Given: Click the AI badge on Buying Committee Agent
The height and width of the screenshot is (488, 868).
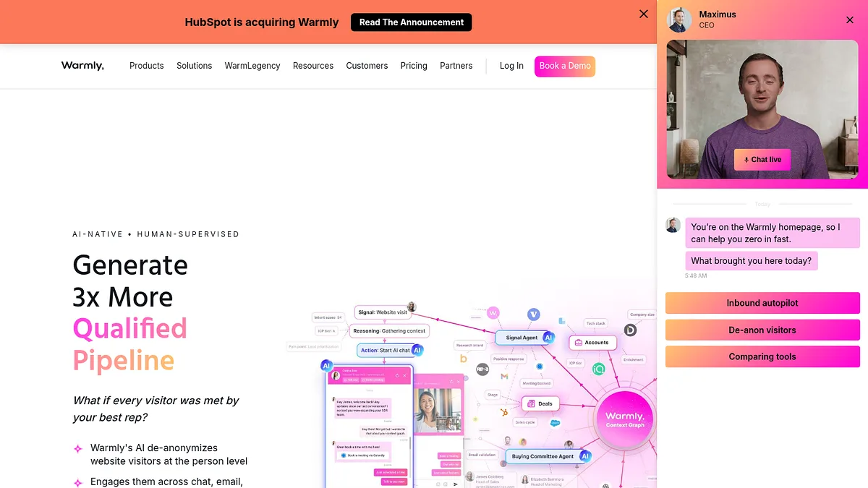Looking at the screenshot, I should 586,456.
